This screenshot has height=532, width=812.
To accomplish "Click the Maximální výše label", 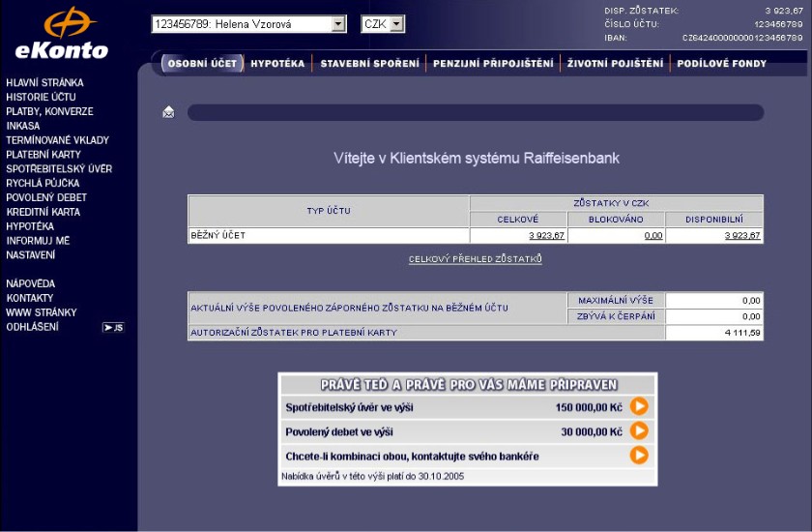I will click(x=616, y=301).
